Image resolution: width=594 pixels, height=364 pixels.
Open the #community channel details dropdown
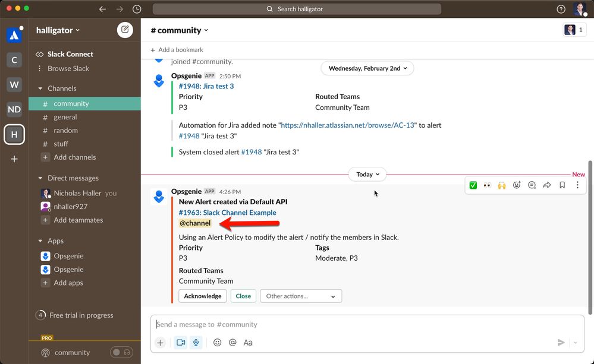pyautogui.click(x=180, y=30)
